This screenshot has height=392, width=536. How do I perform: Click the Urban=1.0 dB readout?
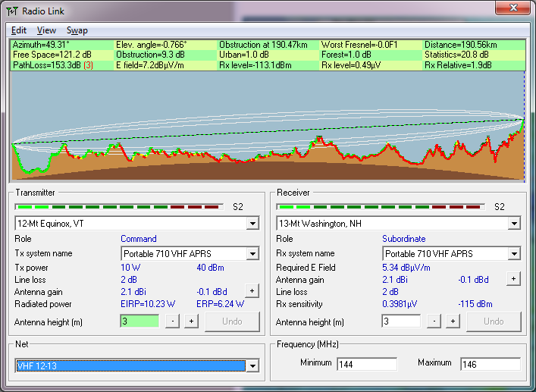(x=243, y=55)
